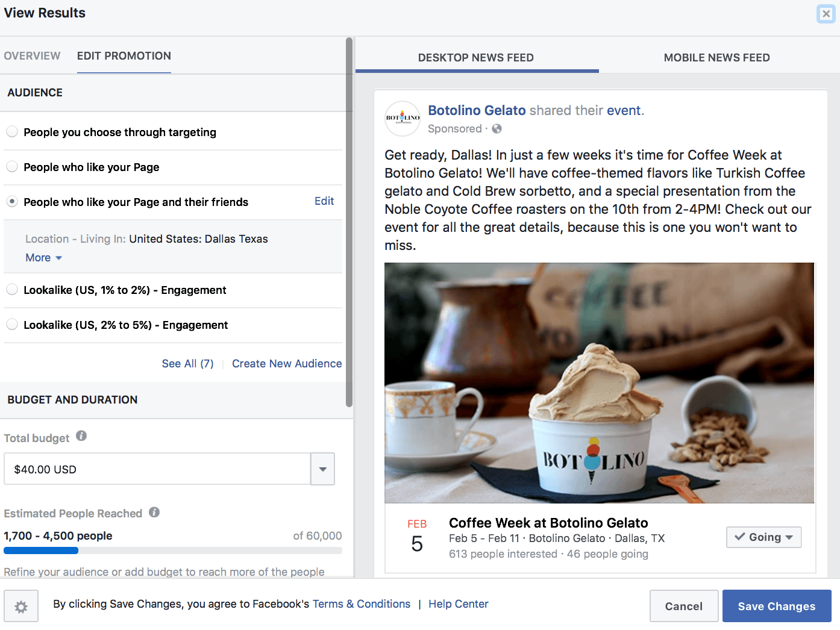Expand More location details
This screenshot has height=630, width=840.
43,258
